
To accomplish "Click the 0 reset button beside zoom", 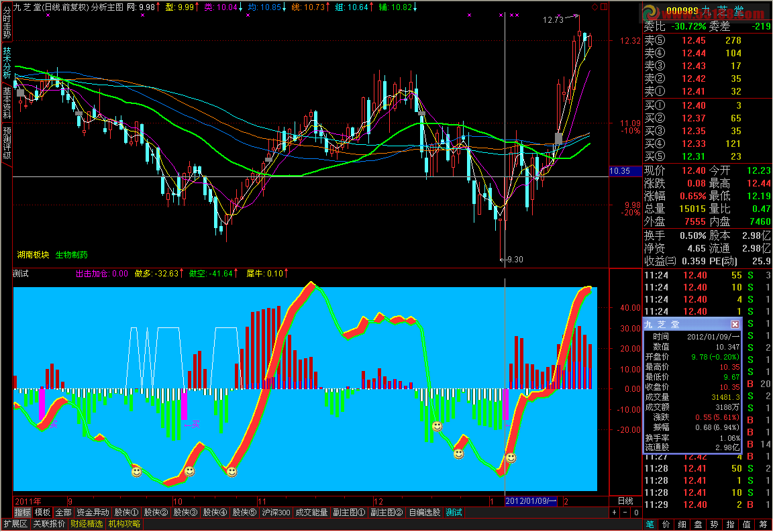I will [x=636, y=513].
